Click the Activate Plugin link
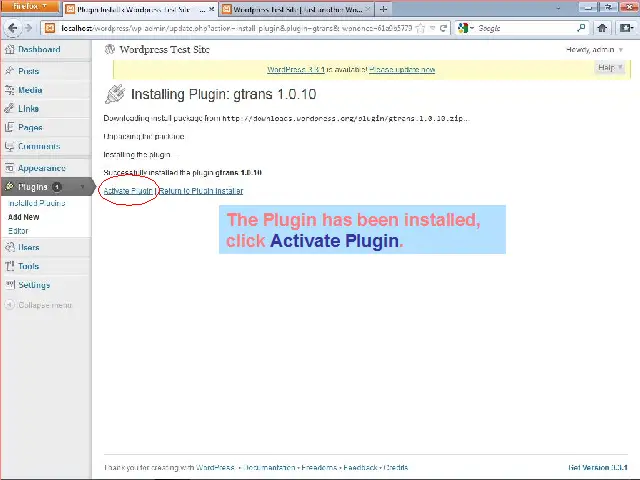 tap(128, 191)
